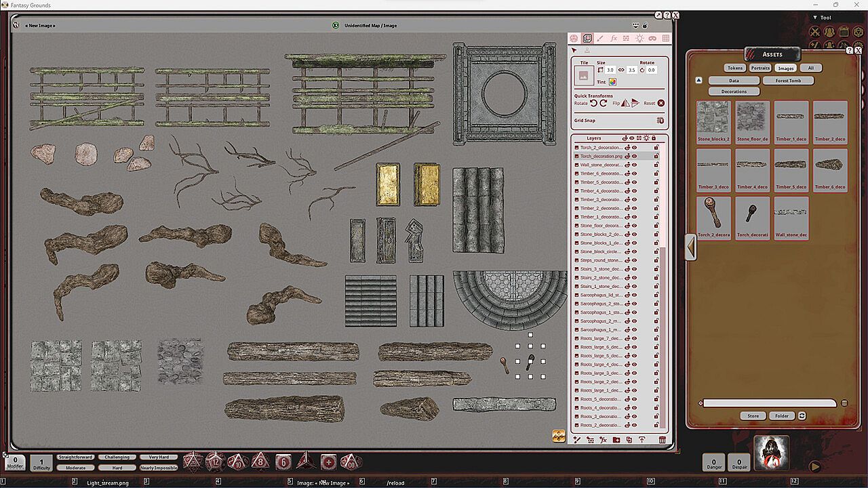Add a new layer folder
Viewport: 868px width, 488px height.
coord(616,440)
